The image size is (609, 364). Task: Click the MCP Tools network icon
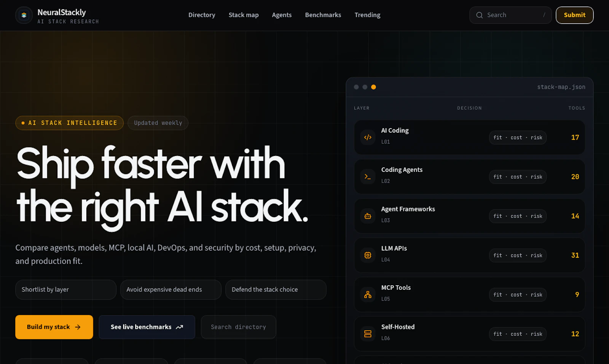click(x=368, y=294)
